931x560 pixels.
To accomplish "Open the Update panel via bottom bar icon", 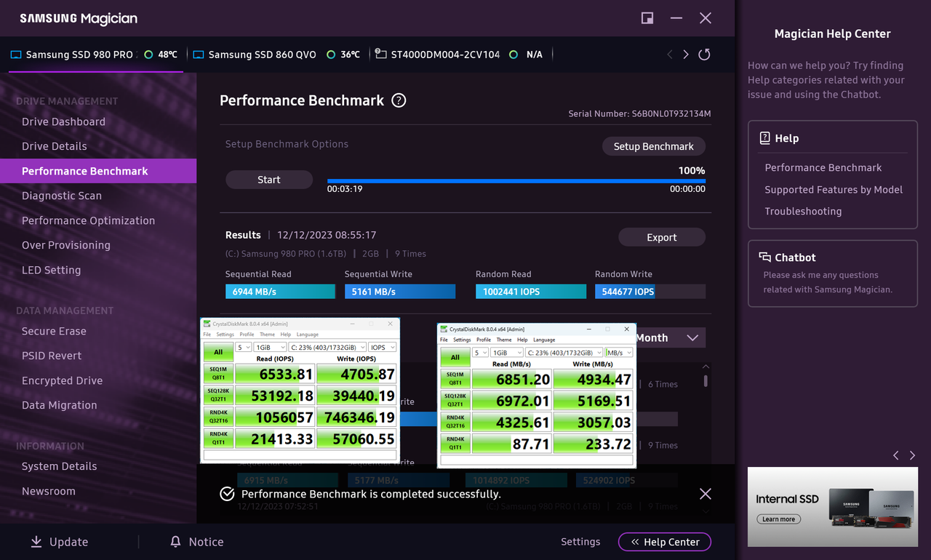I will tap(36, 541).
